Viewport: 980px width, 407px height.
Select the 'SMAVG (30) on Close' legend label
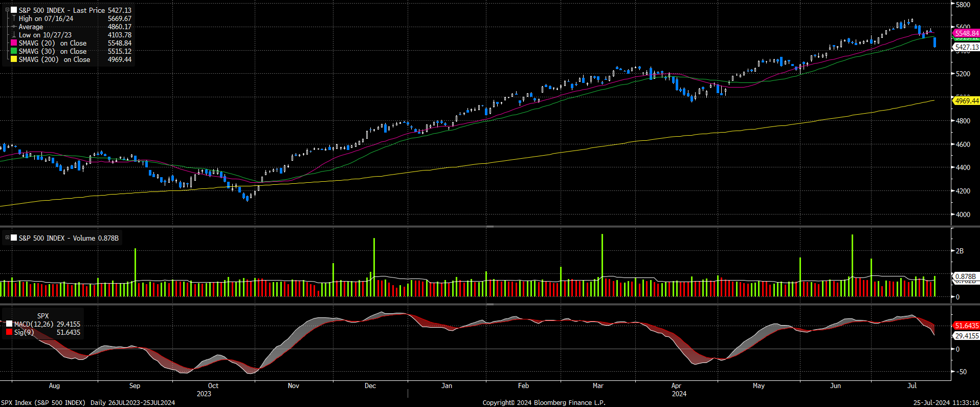[53, 51]
